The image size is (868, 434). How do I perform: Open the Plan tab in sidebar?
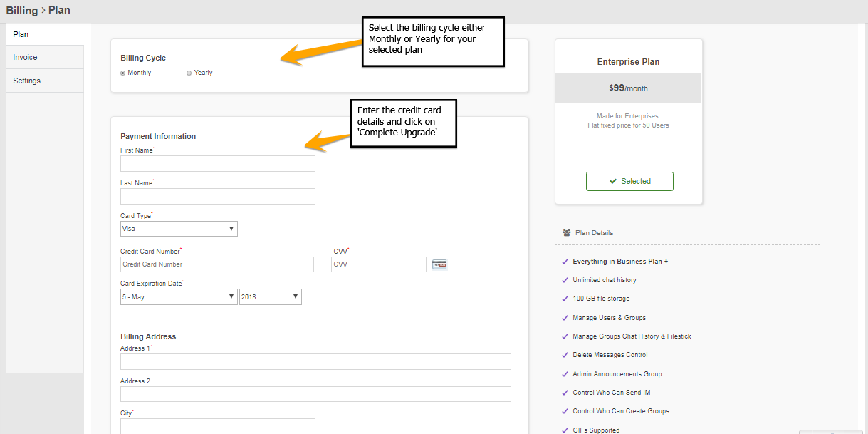coord(45,34)
